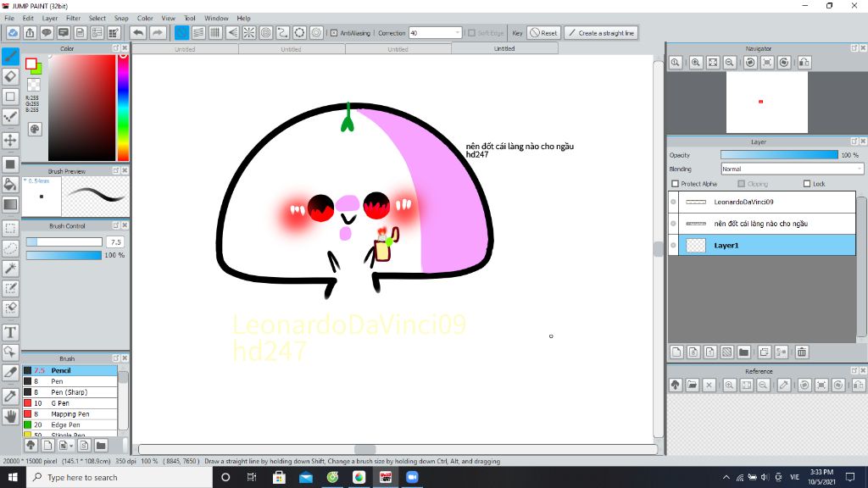Toggle the Soft Edge checkbox
Image resolution: width=868 pixels, height=488 pixels.
pyautogui.click(x=471, y=33)
